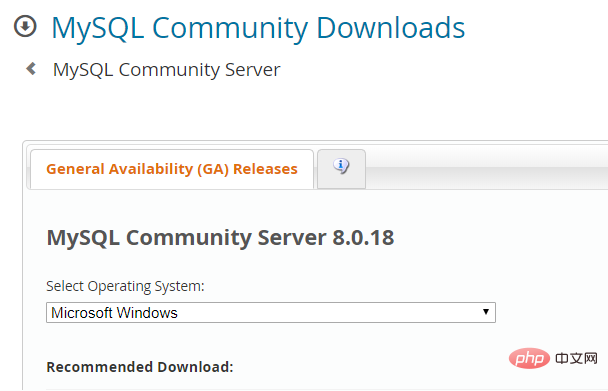Click the Recommended Download label
Screen dimensions: 608x391
point(140,367)
